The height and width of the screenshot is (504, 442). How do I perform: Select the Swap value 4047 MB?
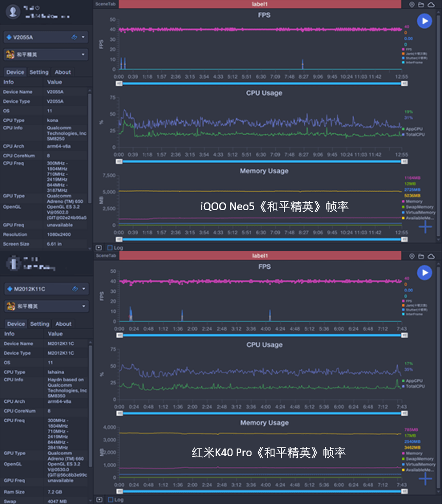57,501
